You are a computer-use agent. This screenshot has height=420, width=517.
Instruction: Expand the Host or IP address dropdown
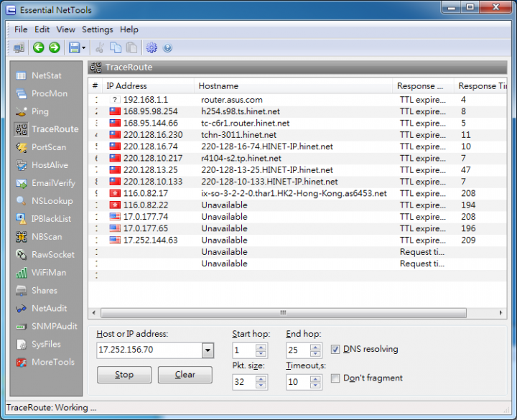pyautogui.click(x=208, y=350)
